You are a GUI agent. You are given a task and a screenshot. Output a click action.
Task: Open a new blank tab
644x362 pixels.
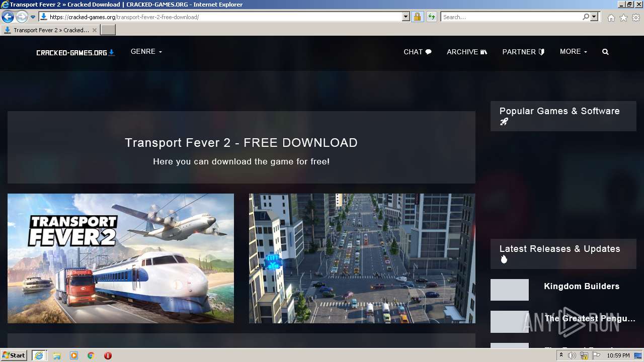(x=108, y=30)
